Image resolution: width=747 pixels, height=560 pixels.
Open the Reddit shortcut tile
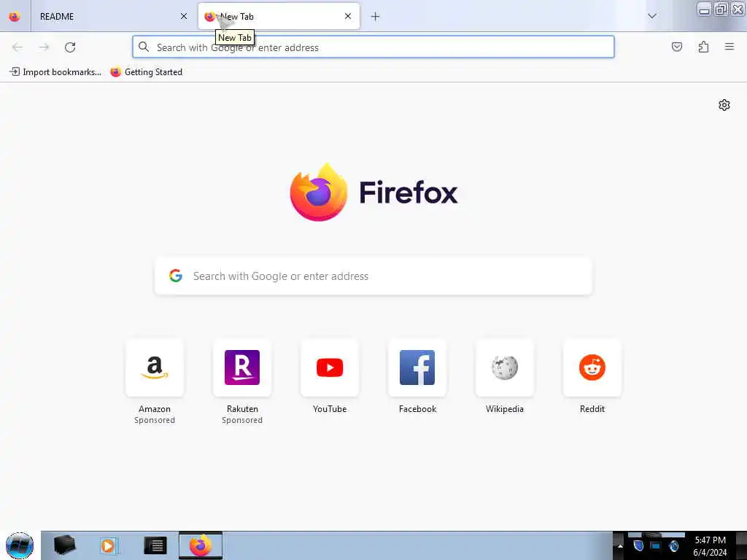(592, 367)
